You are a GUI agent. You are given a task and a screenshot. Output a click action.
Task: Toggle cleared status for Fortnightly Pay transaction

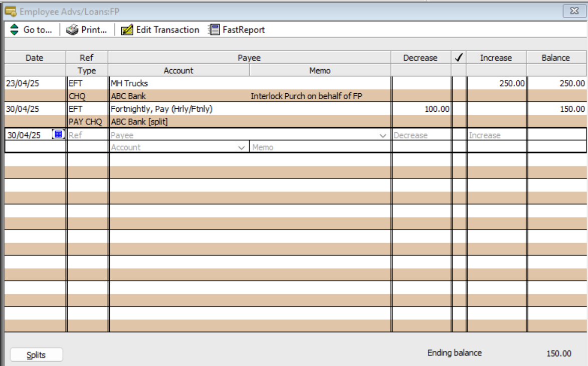459,109
